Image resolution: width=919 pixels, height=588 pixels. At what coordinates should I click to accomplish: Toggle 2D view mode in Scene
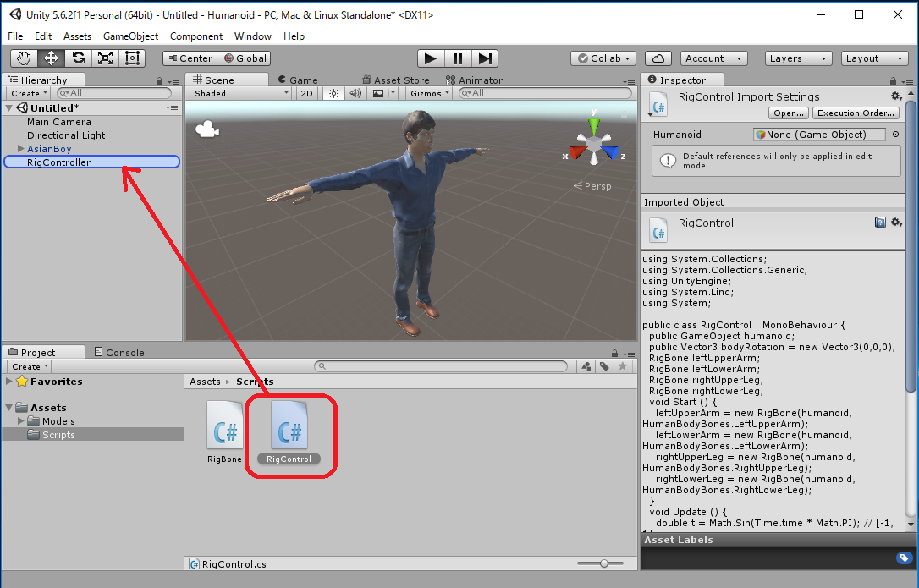(307, 93)
